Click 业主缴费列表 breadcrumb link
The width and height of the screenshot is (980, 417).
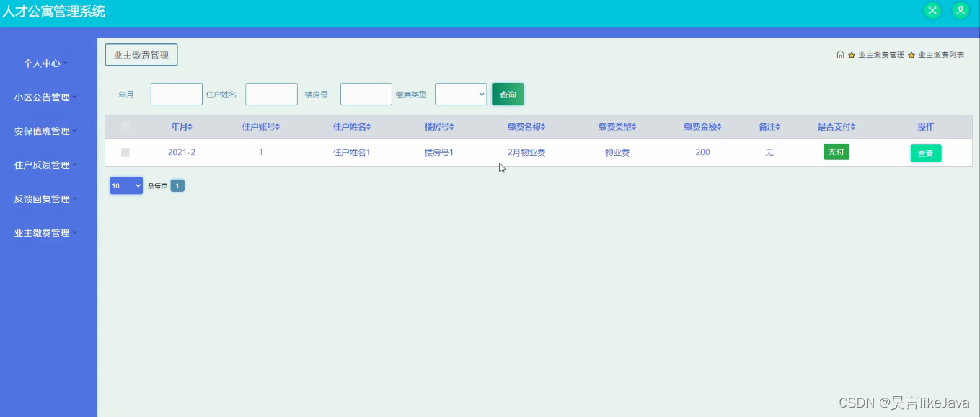[x=941, y=55]
